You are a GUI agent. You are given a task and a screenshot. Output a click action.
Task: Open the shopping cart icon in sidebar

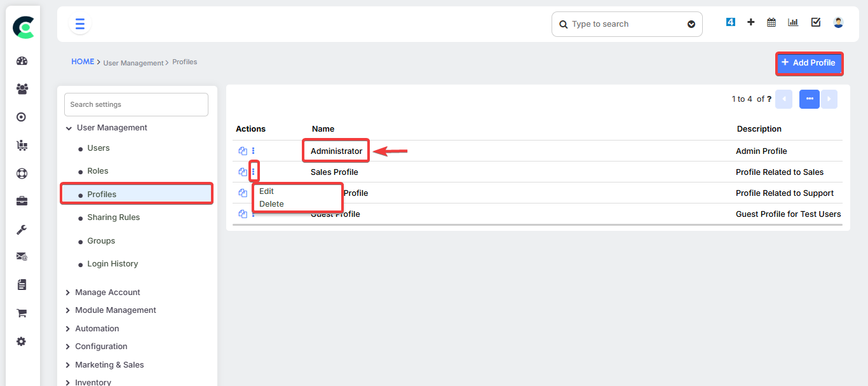pos(22,313)
